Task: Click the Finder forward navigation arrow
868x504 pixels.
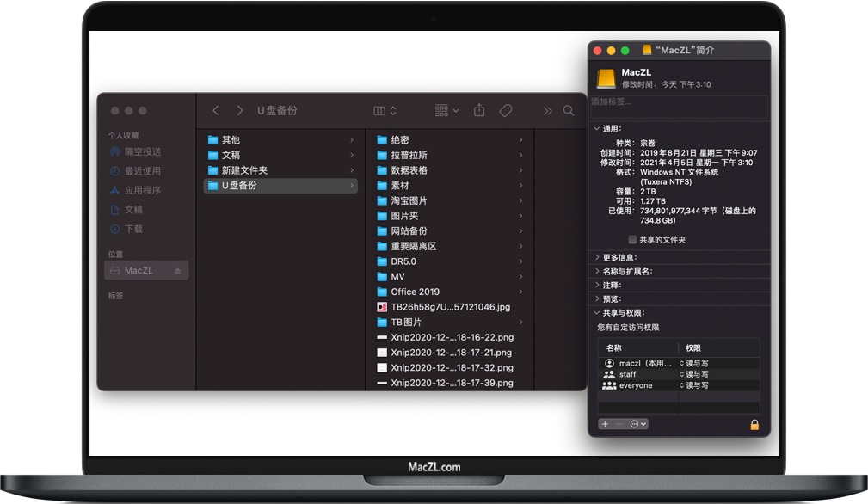Action: pos(239,111)
